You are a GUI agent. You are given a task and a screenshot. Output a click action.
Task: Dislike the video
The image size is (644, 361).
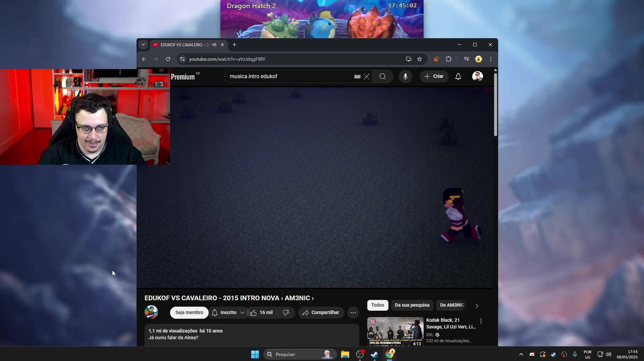click(286, 313)
